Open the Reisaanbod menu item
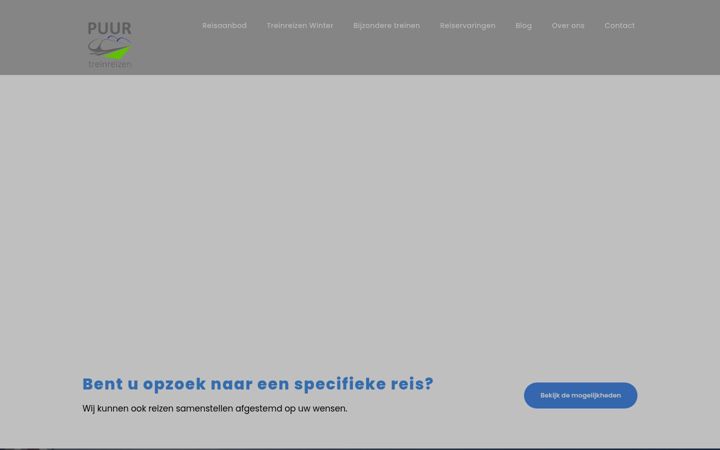Viewport: 720px width, 450px height. tap(224, 26)
